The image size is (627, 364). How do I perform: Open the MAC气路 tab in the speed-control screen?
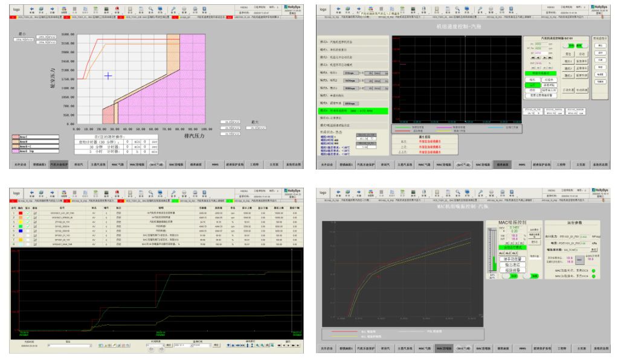[424, 164]
